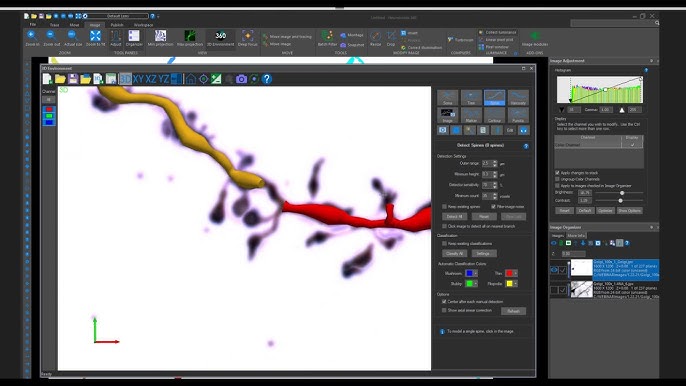Screen dimensions: 686x386
Task: Enable click image to detect on nearest branch
Action: pyautogui.click(x=444, y=226)
